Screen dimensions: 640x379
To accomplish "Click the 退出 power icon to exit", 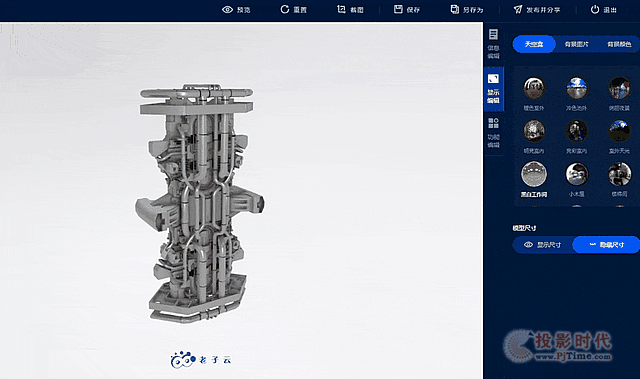I will (595, 9).
